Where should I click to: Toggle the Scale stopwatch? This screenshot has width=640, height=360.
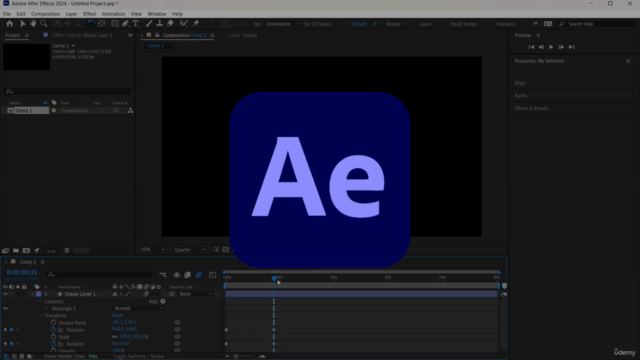click(x=53, y=337)
